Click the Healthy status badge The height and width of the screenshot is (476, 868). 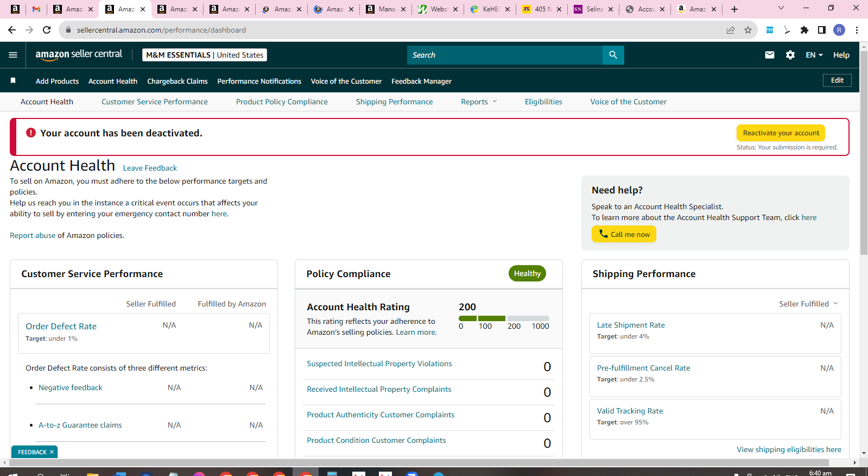pyautogui.click(x=527, y=273)
